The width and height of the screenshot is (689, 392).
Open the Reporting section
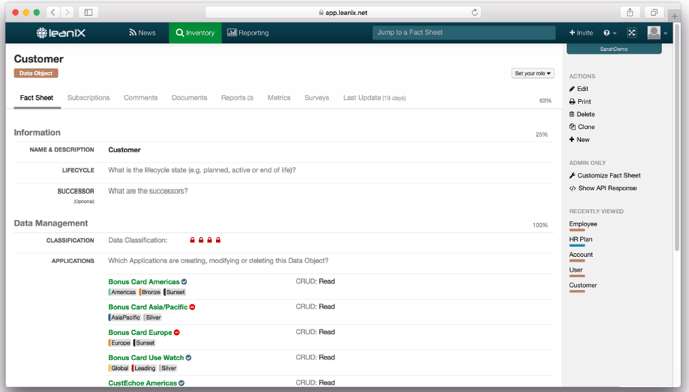pos(248,33)
